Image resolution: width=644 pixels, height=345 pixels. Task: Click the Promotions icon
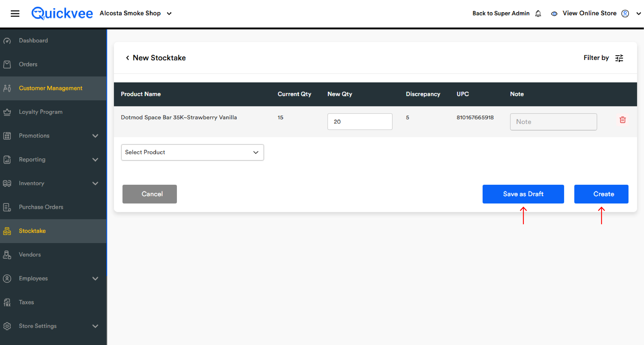[x=7, y=136]
